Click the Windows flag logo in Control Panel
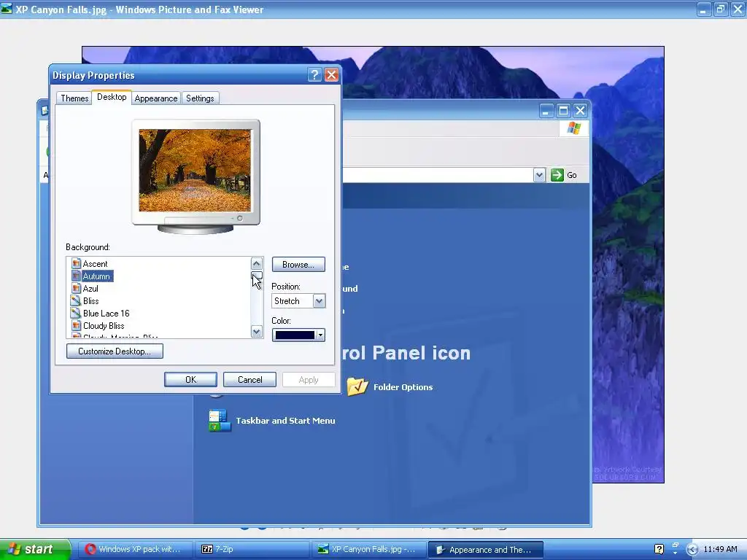The height and width of the screenshot is (560, 747). point(574,128)
